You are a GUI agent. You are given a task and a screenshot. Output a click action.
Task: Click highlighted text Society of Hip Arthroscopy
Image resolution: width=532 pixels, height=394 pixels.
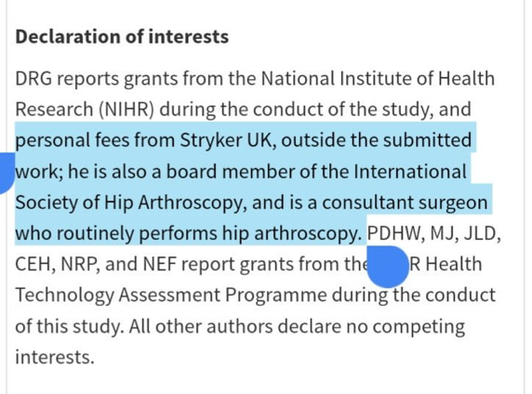point(129,203)
